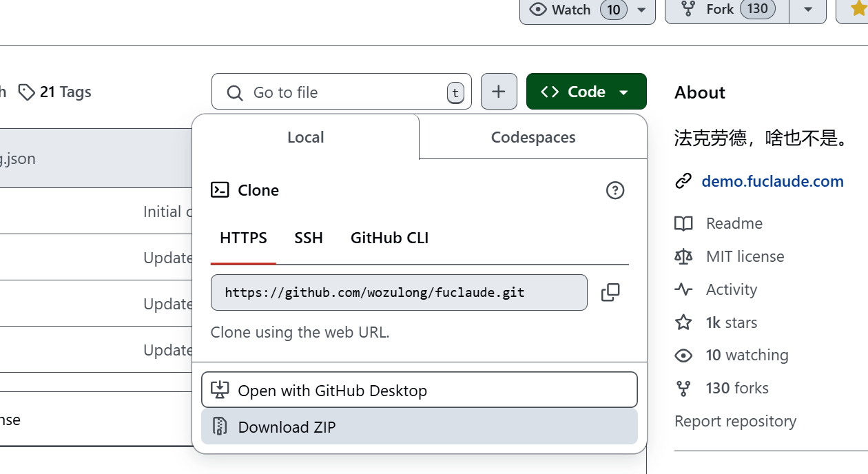
Task: Click the Watch button label
Action: pos(571,10)
